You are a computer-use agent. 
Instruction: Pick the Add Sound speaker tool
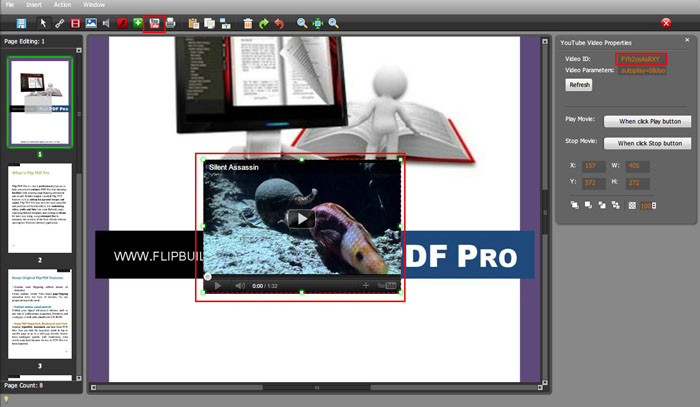(106, 23)
